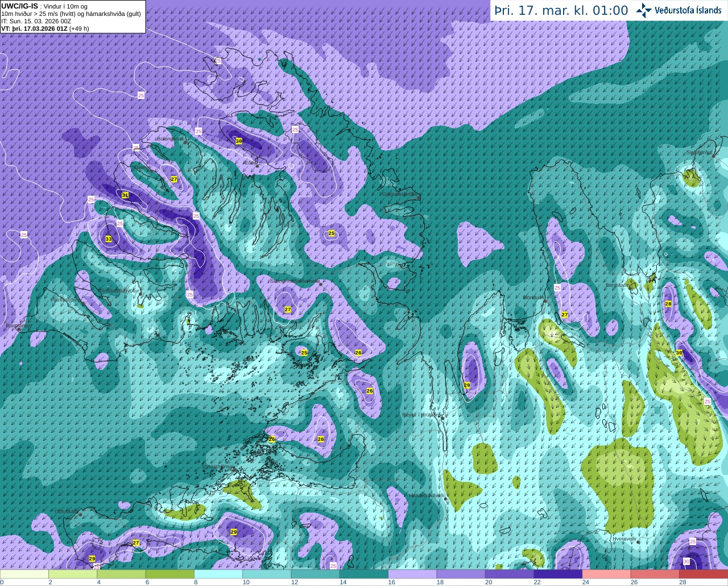Click the Gufuskálar station label

[67, 511]
